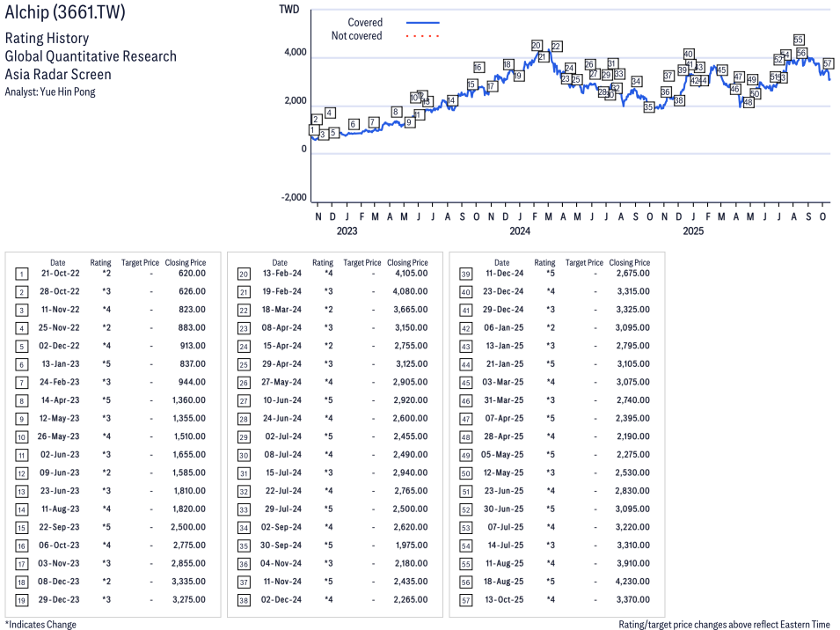Select the numbered box 38 in the second table
Screen dimensions: 840x630
coord(244,599)
